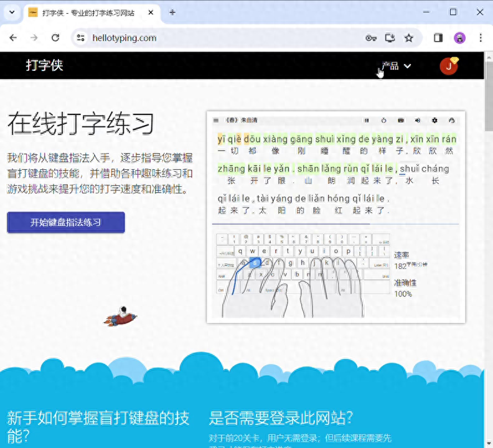Toggle the Chrome side panel

[x=438, y=38]
